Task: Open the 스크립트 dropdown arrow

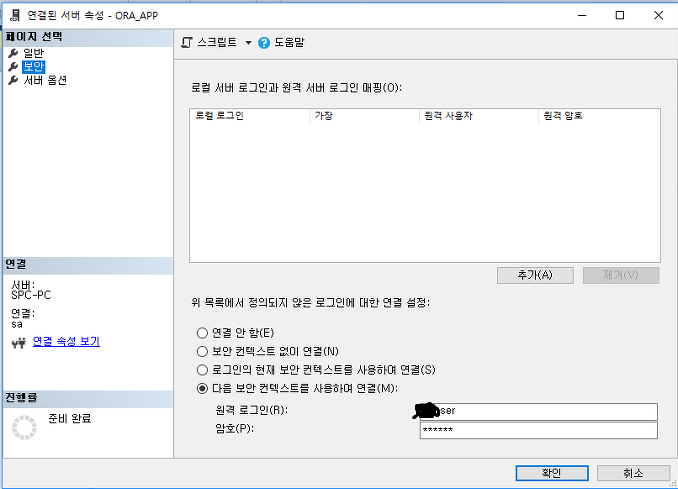Action: [x=248, y=42]
